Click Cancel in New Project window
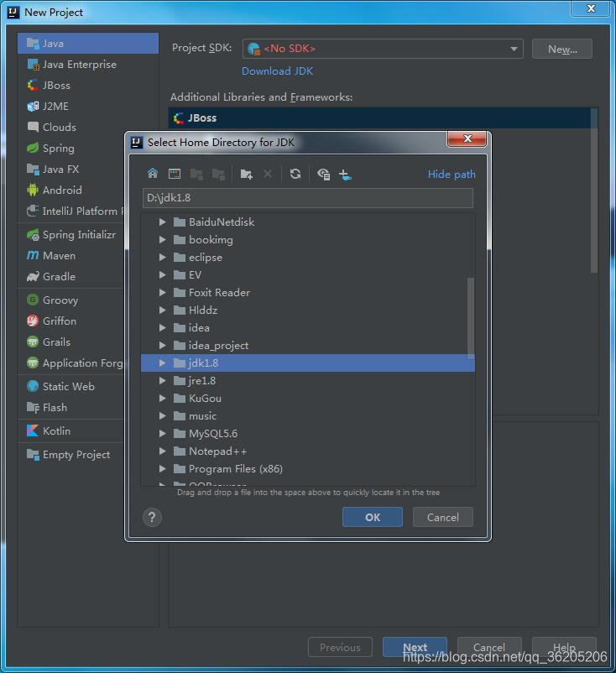The height and width of the screenshot is (673, 616). coord(489,647)
